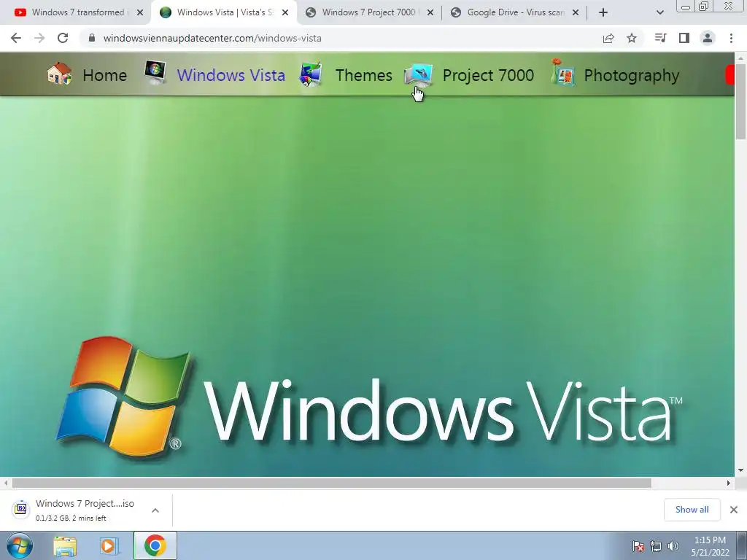This screenshot has height=560, width=747.
Task: Open Action Center flag in system tray
Action: (638, 546)
